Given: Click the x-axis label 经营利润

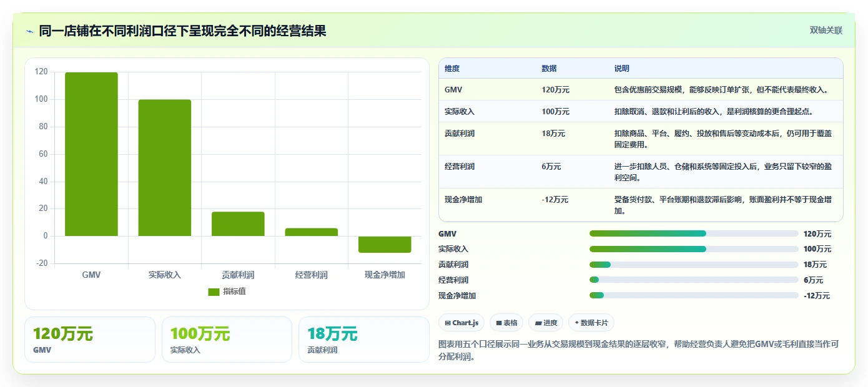Looking at the screenshot, I should click(312, 275).
